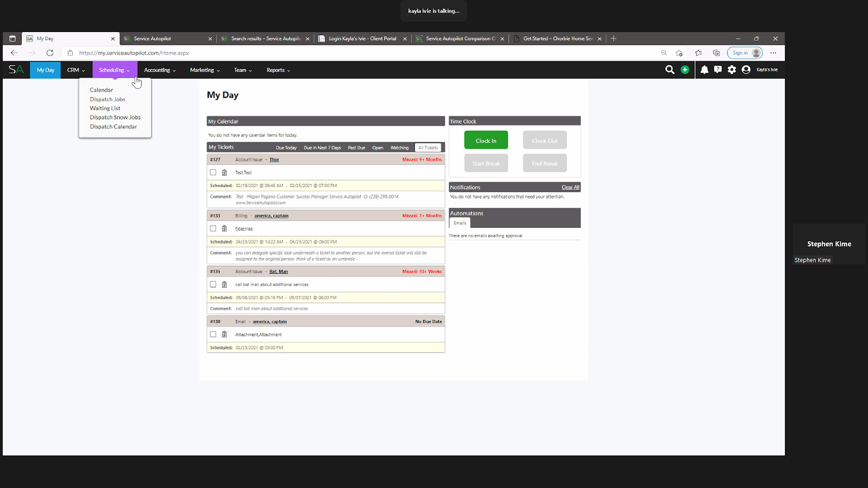Filter tickets Due in Next 7 Days
Screen dimensions: 868x488
tap(322, 147)
